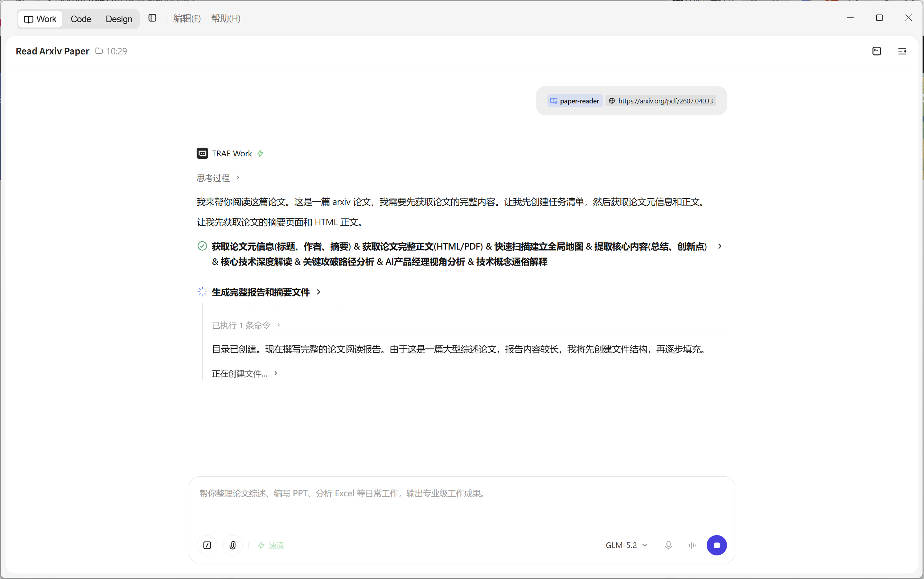
Task: Open the GLM-5.2 model dropdown
Action: tap(627, 545)
